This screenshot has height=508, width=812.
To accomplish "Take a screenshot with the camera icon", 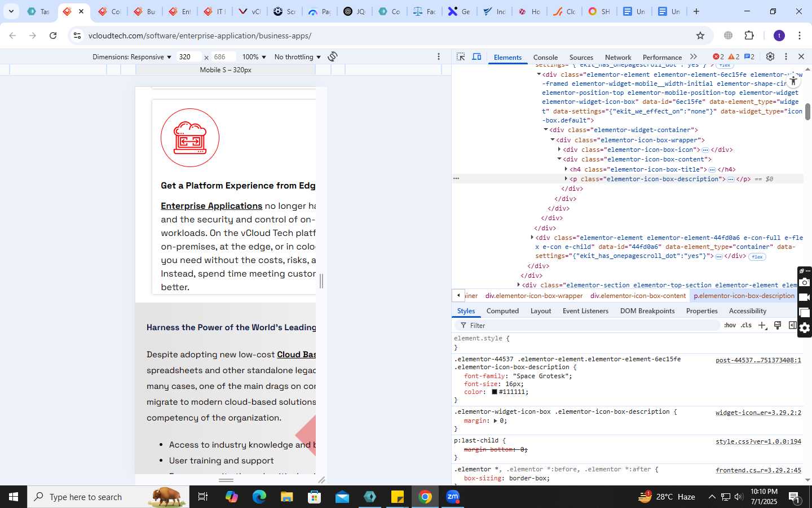I will tap(805, 282).
